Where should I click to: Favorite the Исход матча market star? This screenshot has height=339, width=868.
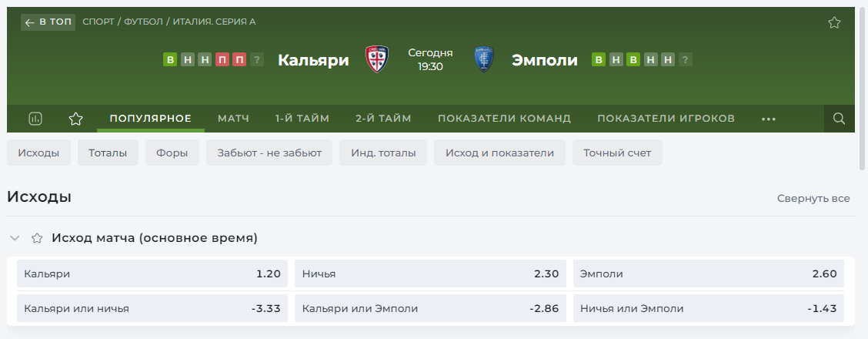(36, 238)
